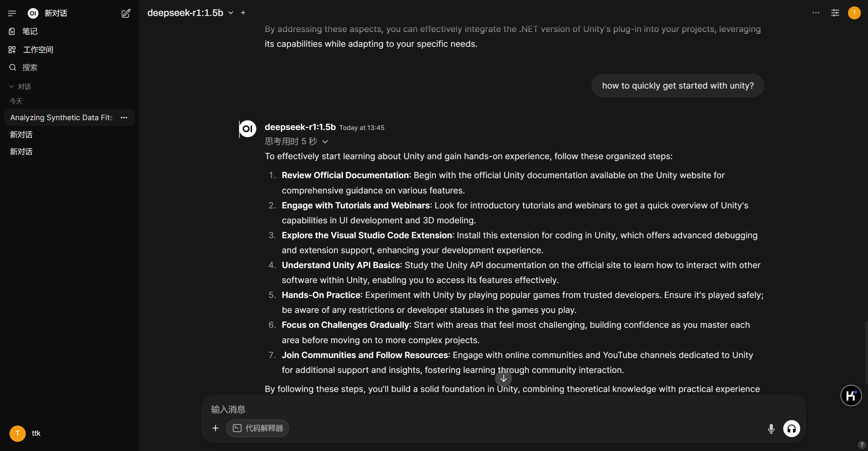
Task: Open the Workspace (工作空间) section
Action: [38, 50]
